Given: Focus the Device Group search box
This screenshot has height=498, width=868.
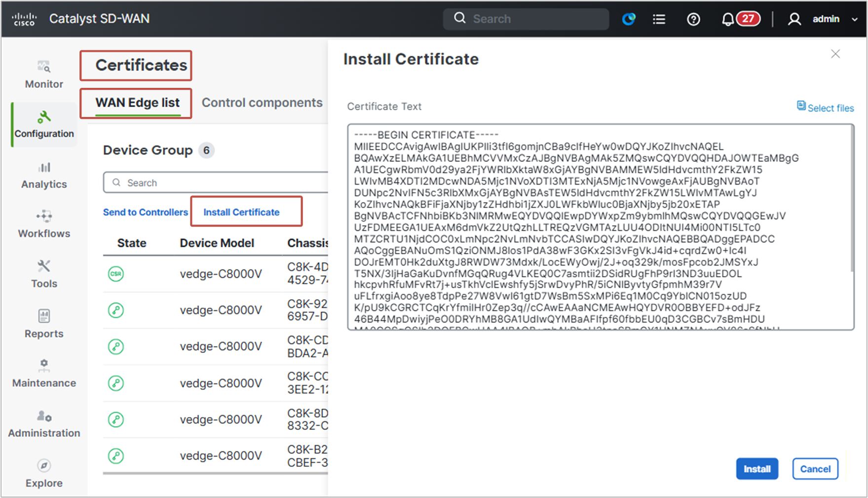Looking at the screenshot, I should (x=216, y=183).
